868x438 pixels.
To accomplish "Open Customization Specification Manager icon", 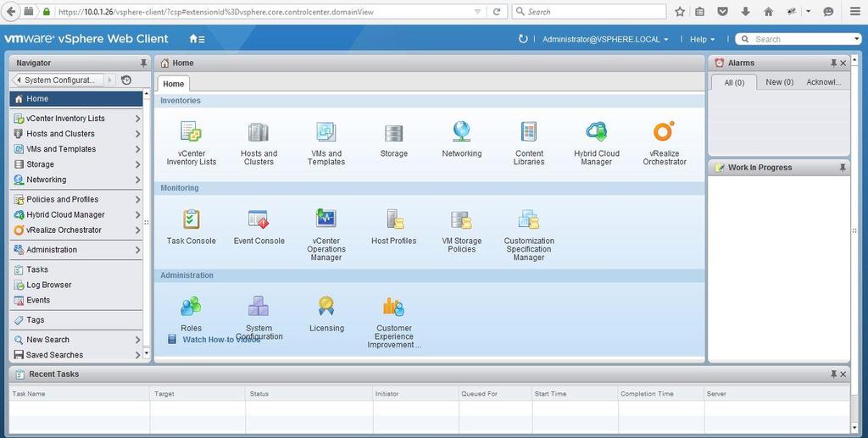I will click(529, 219).
